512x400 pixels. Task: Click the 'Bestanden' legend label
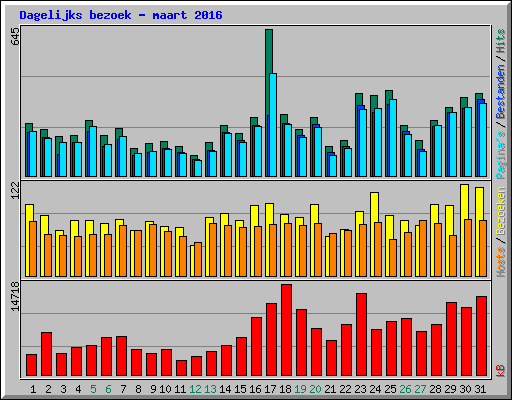tap(501, 92)
